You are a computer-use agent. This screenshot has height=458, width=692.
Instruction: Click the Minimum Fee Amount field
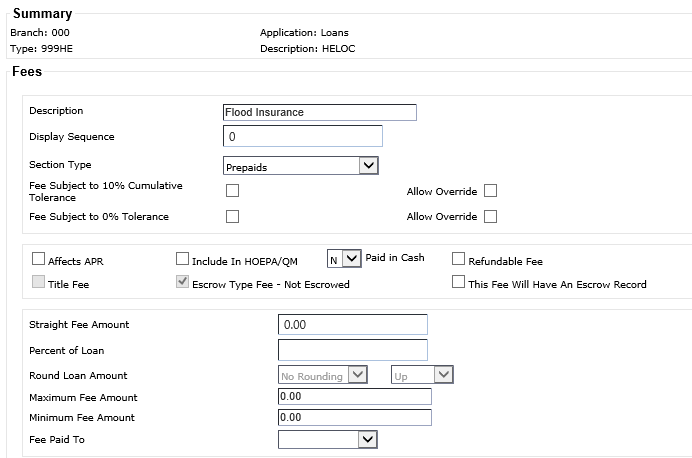tap(355, 417)
